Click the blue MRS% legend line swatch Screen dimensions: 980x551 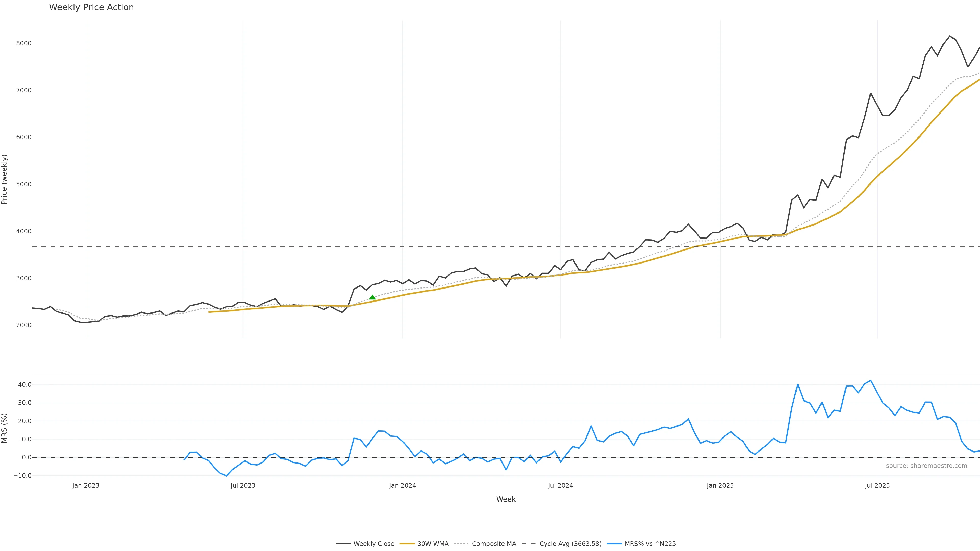point(614,544)
